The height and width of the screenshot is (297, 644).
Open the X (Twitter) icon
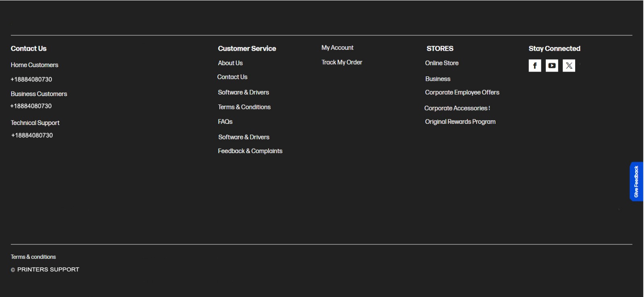[569, 66]
